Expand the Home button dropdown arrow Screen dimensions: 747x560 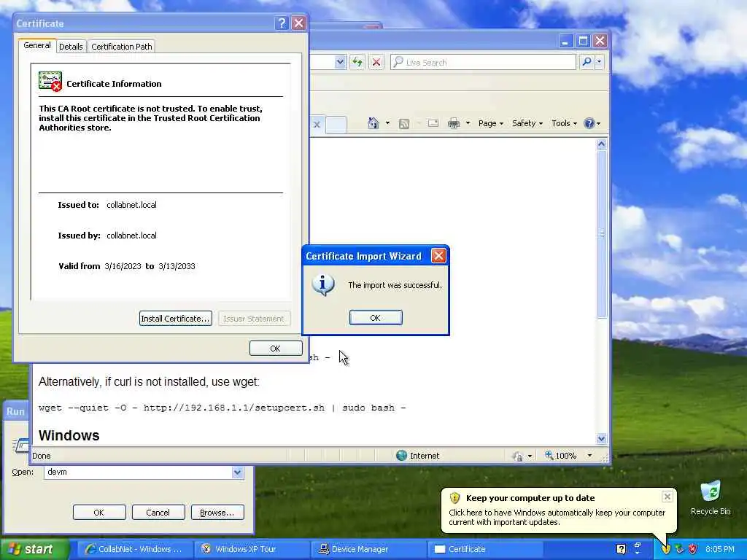click(x=387, y=123)
